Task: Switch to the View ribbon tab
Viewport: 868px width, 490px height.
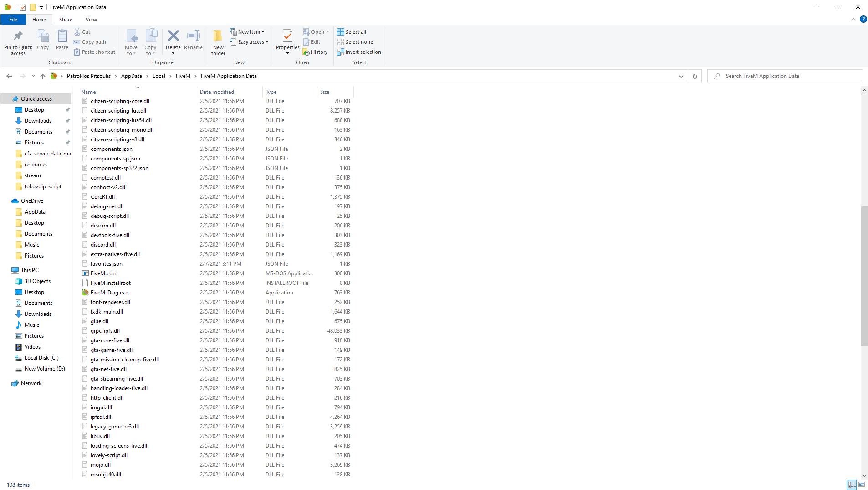Action: (x=91, y=20)
